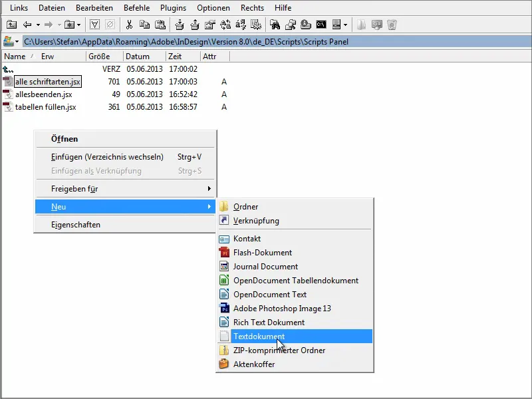
Task: Open the Hilfe menu
Action: (283, 8)
